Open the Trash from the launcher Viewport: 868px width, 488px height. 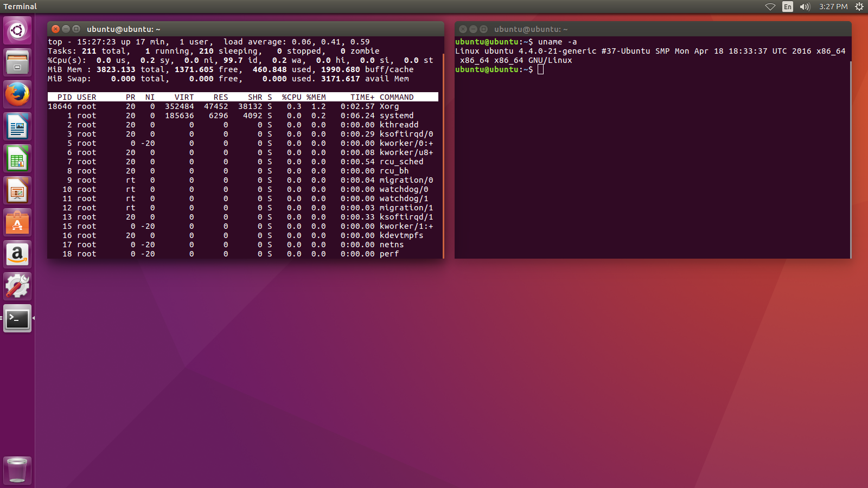click(x=17, y=470)
